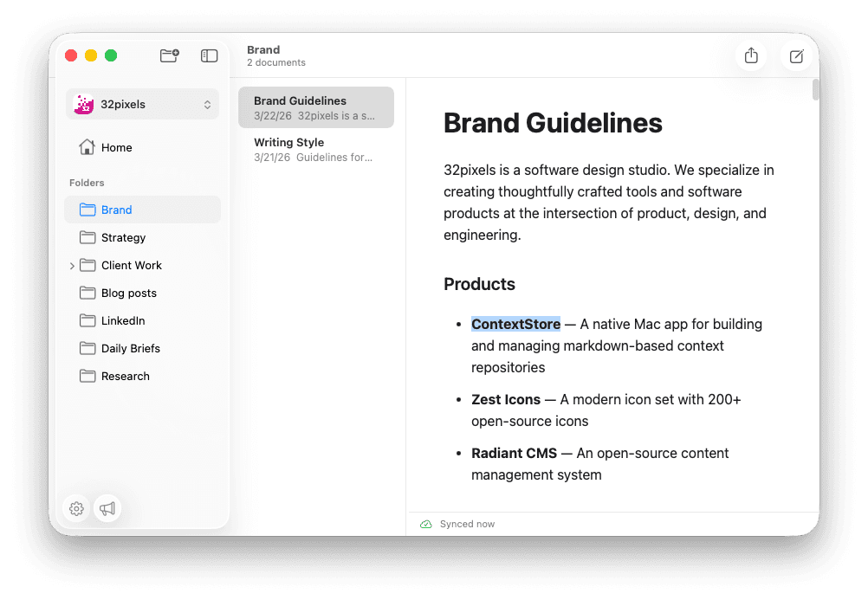Viewport: 868px width, 600px height.
Task: Open the Research folder
Action: [126, 376]
